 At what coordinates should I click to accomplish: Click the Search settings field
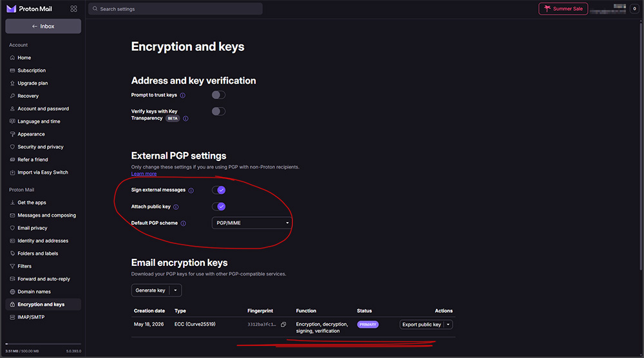[x=175, y=8]
